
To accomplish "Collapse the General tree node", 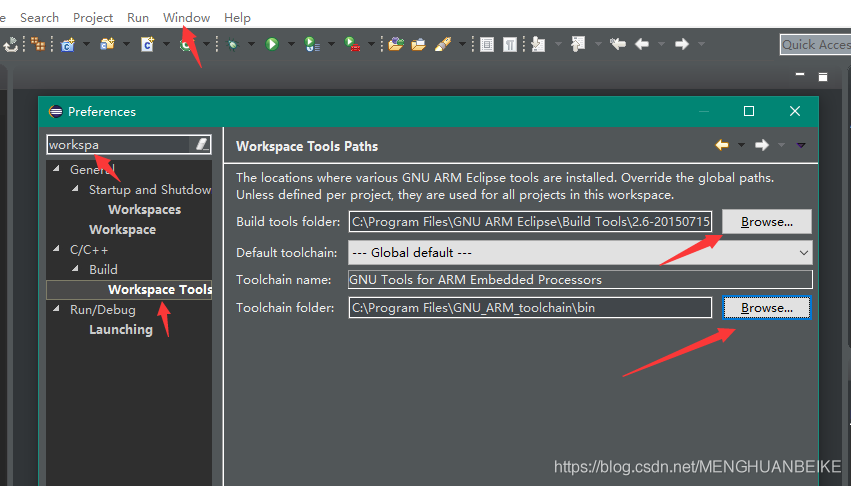I will click(x=56, y=169).
